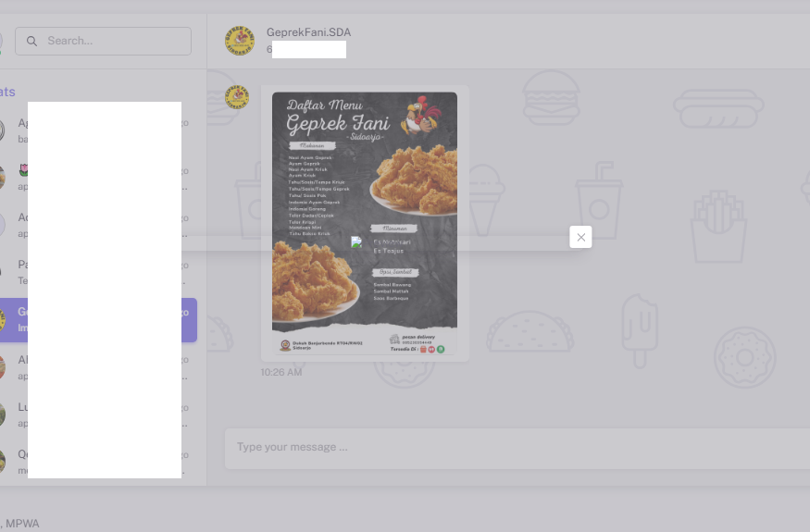Viewport: 810px width, 532px height.
Task: Open the Geprek Fani menu image thumbnail
Action: (x=365, y=223)
